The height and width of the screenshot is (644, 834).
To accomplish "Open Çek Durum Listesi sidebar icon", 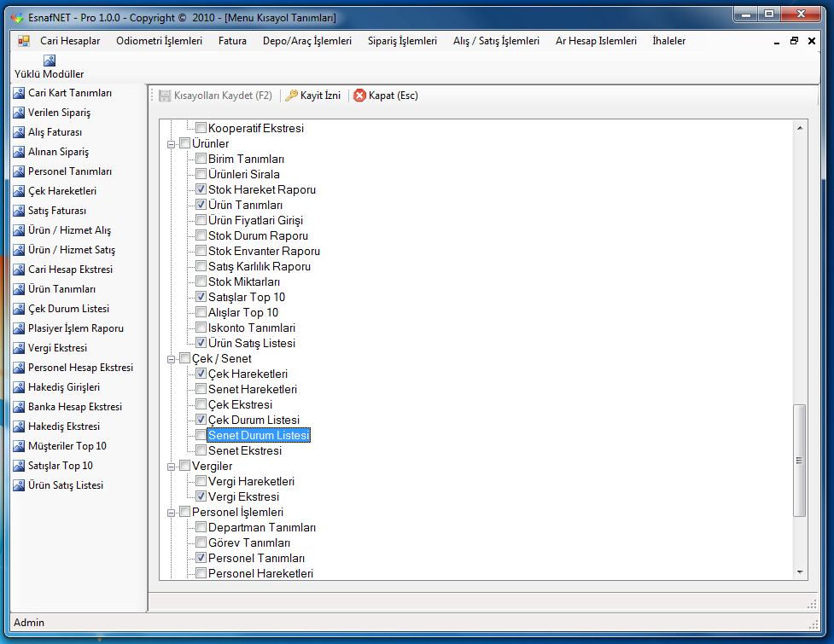I will click(19, 310).
